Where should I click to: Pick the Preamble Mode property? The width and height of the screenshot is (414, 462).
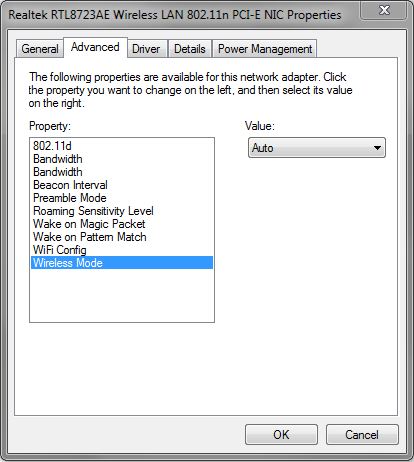click(x=122, y=198)
